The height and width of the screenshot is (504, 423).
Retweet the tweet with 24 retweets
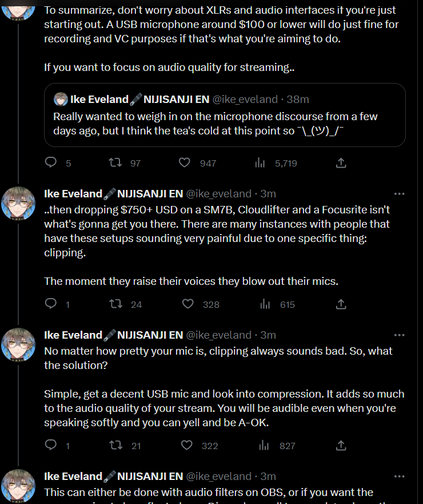click(x=115, y=304)
